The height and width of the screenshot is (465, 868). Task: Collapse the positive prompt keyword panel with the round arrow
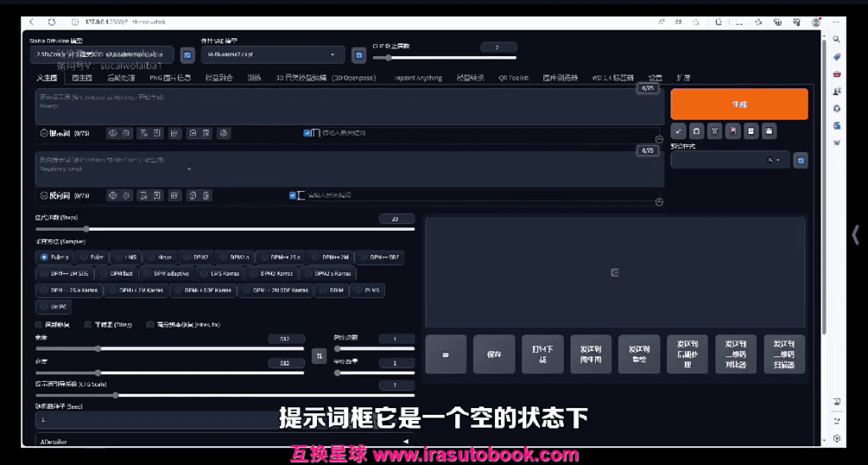point(659,140)
